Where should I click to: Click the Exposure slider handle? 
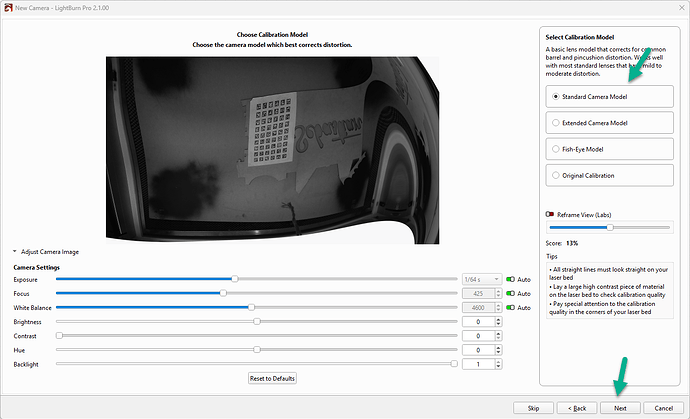pos(235,279)
